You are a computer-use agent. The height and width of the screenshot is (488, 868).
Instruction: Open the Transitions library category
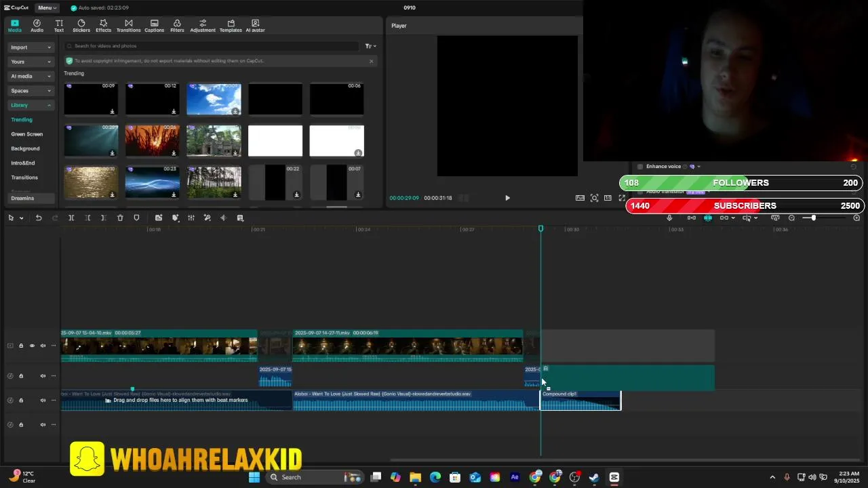(x=24, y=178)
